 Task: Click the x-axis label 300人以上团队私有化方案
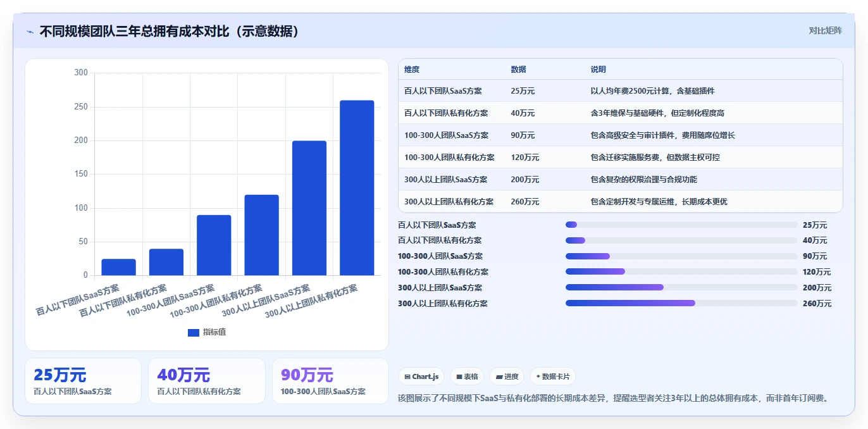coord(311,301)
